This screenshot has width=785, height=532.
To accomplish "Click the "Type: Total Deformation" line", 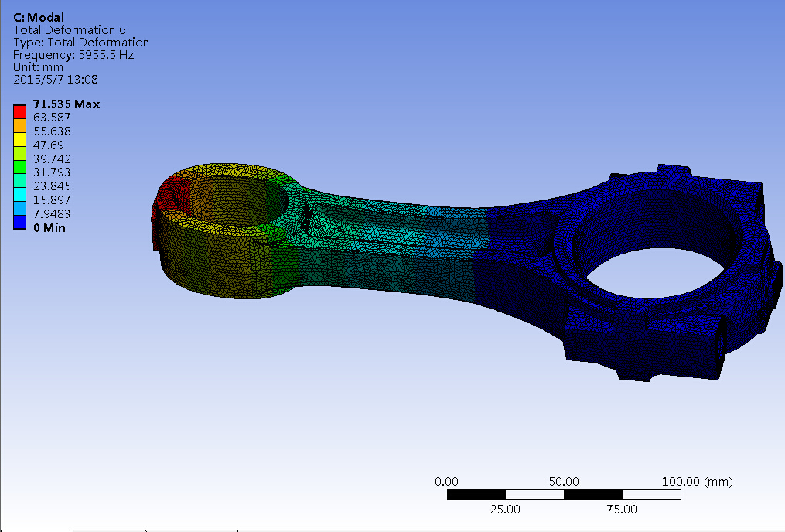I will [81, 43].
